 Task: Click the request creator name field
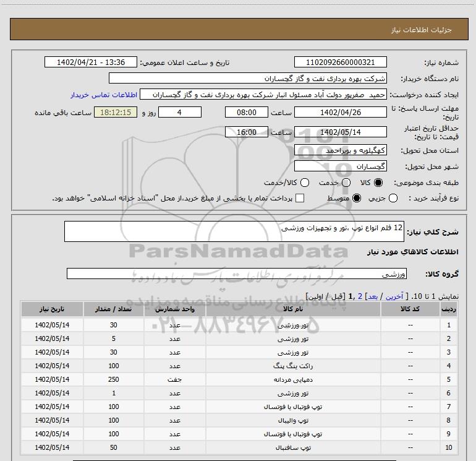tap(263, 95)
